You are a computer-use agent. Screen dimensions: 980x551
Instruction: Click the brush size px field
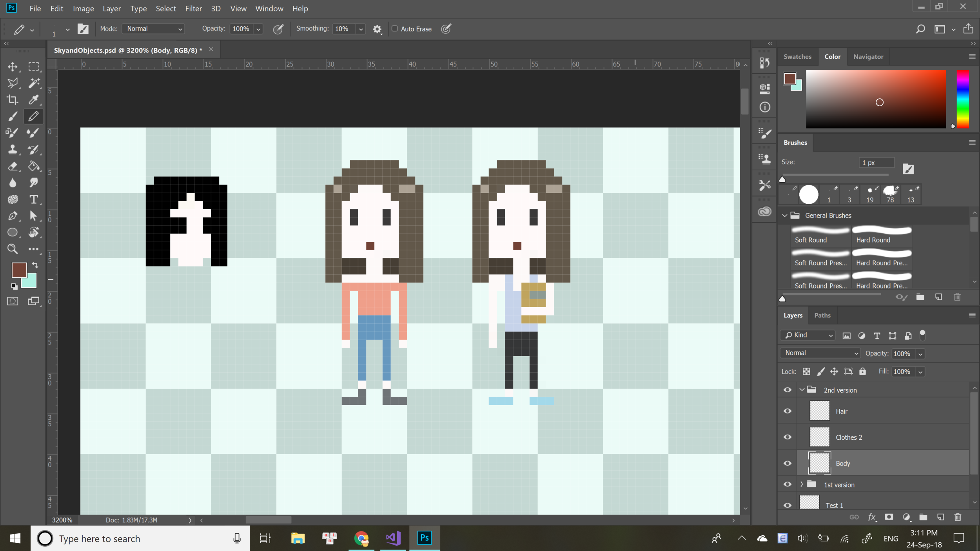877,163
